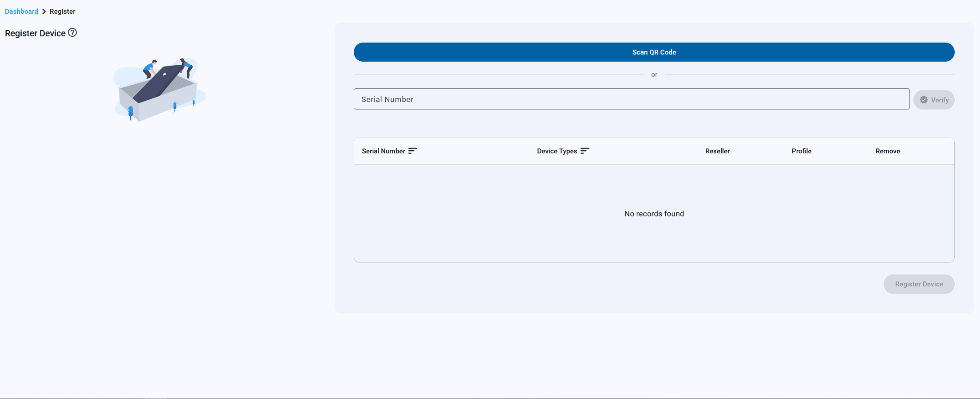Click the 'or' divider text
The width and height of the screenshot is (980, 399).
[x=654, y=74]
